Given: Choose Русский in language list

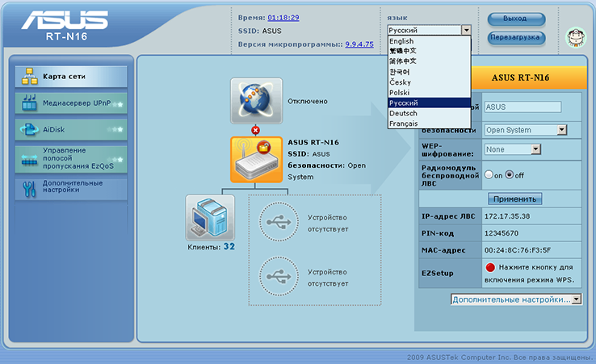Looking at the screenshot, I should tap(429, 103).
